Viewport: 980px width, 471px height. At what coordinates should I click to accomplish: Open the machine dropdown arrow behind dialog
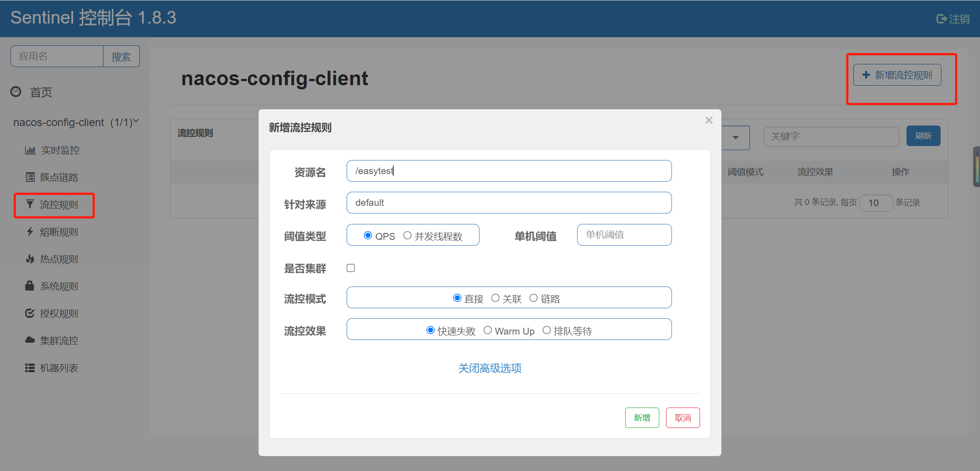tap(735, 137)
